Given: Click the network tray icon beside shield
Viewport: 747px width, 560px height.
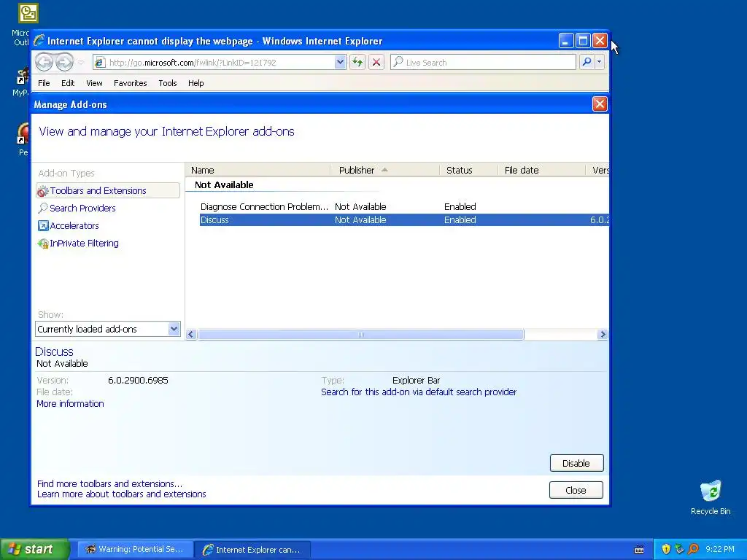Looking at the screenshot, I should tap(679, 550).
